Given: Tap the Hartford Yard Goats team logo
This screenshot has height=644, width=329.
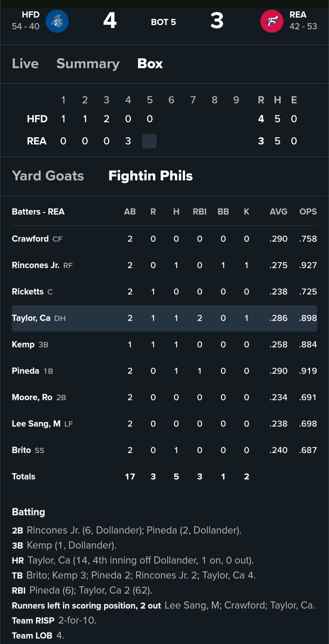Looking at the screenshot, I should [57, 21].
